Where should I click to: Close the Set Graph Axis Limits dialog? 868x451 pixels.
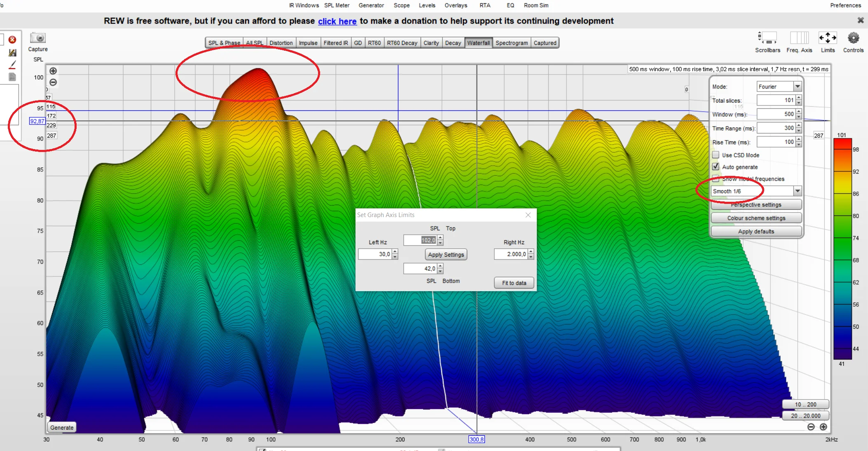pyautogui.click(x=528, y=215)
